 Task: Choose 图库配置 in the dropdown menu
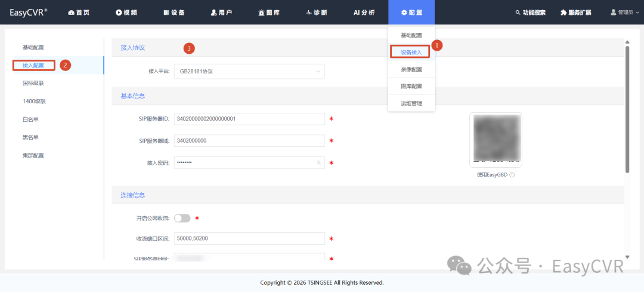tap(411, 87)
